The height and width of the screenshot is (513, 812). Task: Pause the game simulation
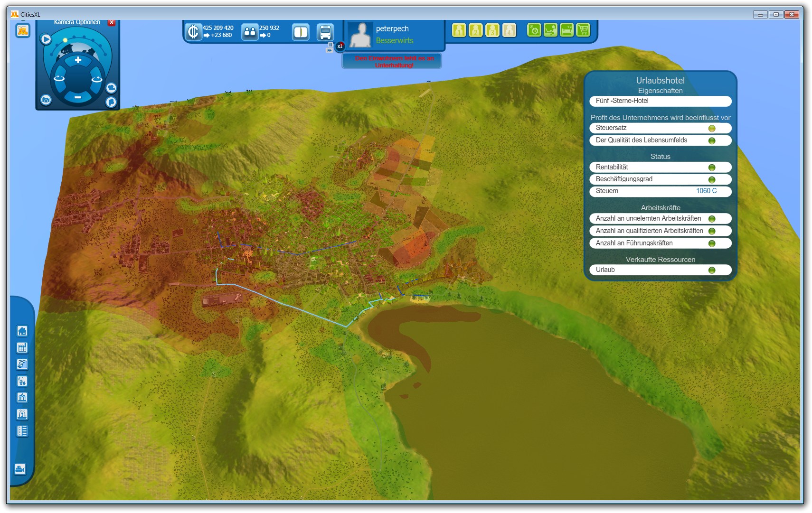(330, 45)
